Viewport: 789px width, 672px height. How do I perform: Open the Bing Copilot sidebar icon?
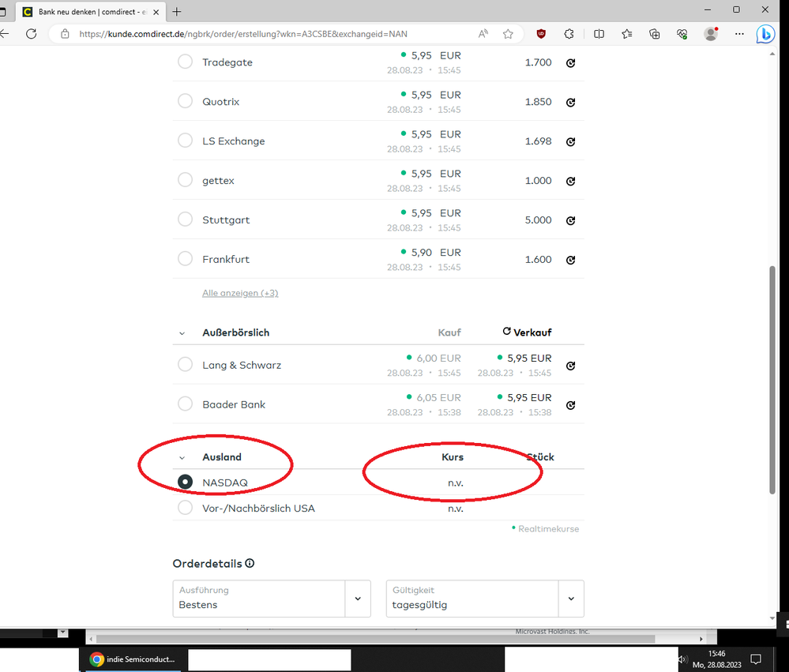point(765,34)
